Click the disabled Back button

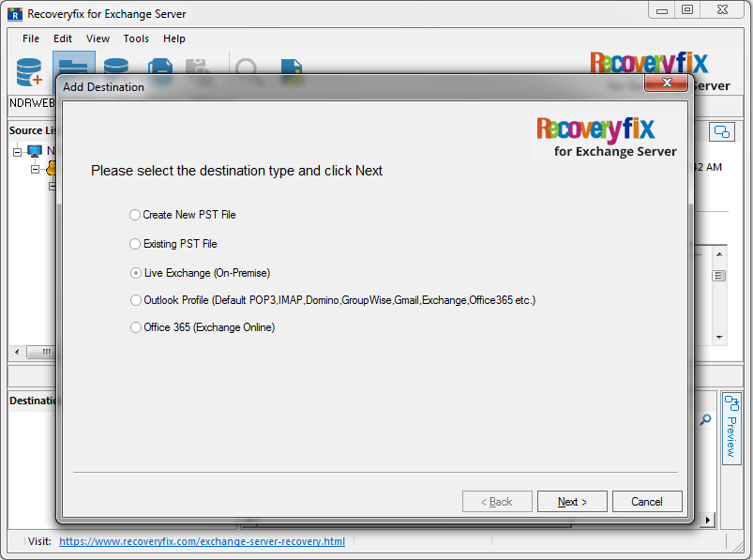(497, 502)
